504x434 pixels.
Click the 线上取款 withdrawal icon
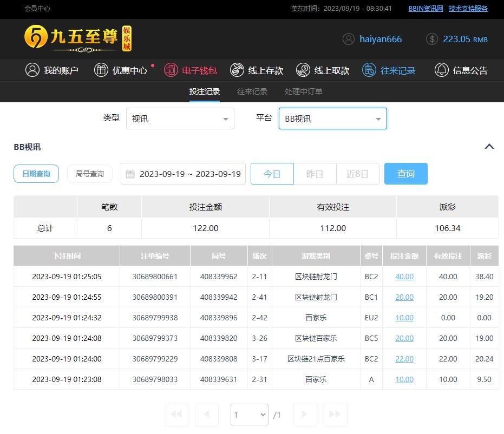pyautogui.click(x=303, y=70)
